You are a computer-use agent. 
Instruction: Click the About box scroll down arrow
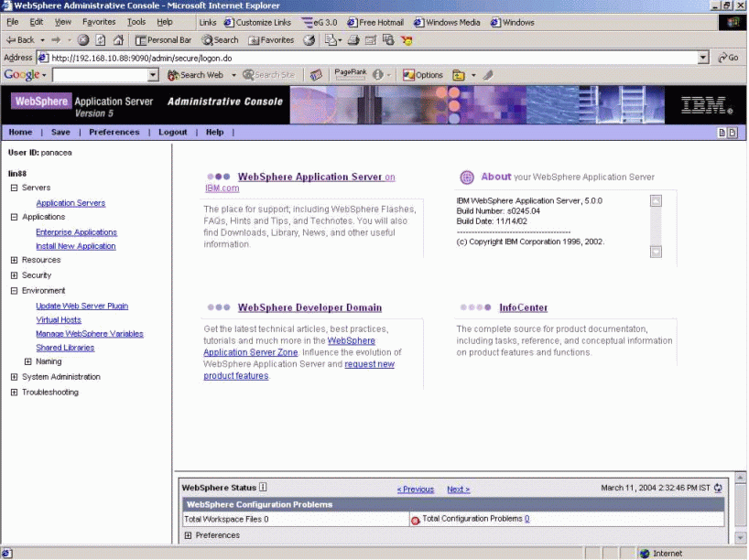coord(656,252)
